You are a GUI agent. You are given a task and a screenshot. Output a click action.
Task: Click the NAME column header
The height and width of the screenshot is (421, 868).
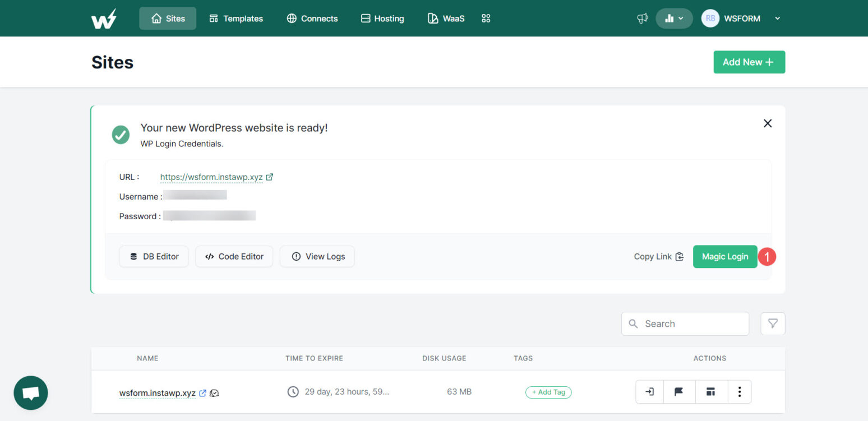coord(147,358)
